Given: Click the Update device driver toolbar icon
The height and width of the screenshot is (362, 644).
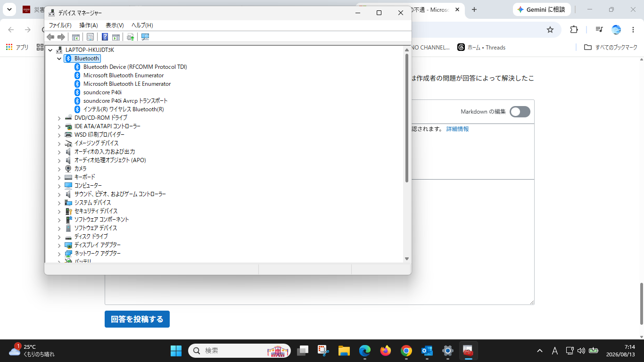Looking at the screenshot, I should [131, 37].
